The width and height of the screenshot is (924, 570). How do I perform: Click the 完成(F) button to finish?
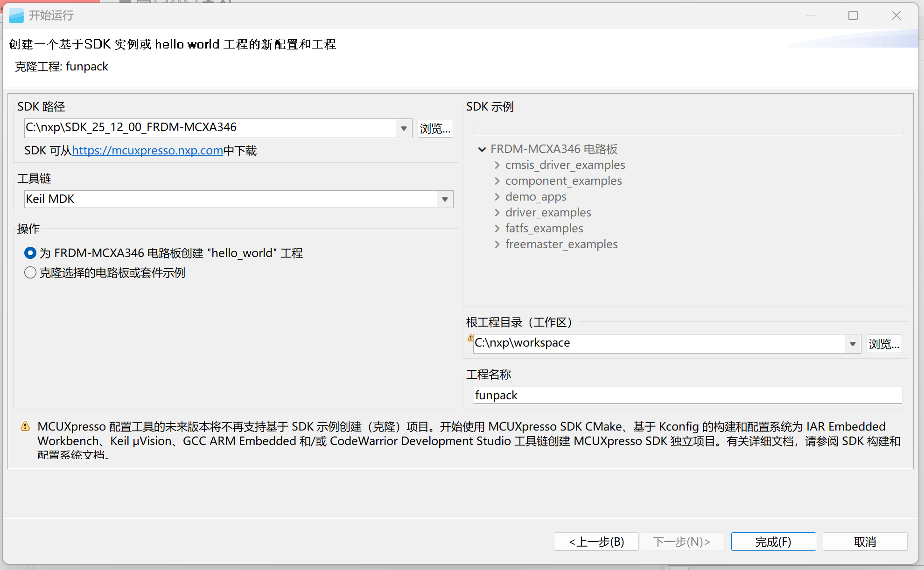773,542
